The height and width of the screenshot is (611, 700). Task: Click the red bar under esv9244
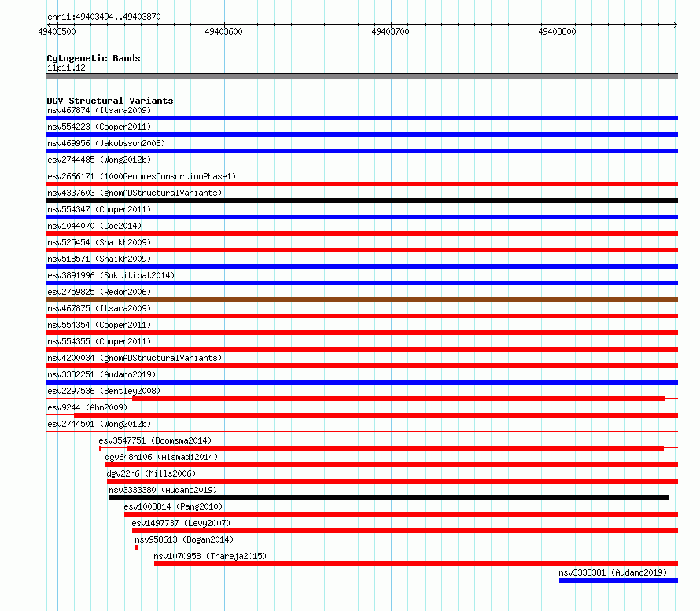point(376,415)
